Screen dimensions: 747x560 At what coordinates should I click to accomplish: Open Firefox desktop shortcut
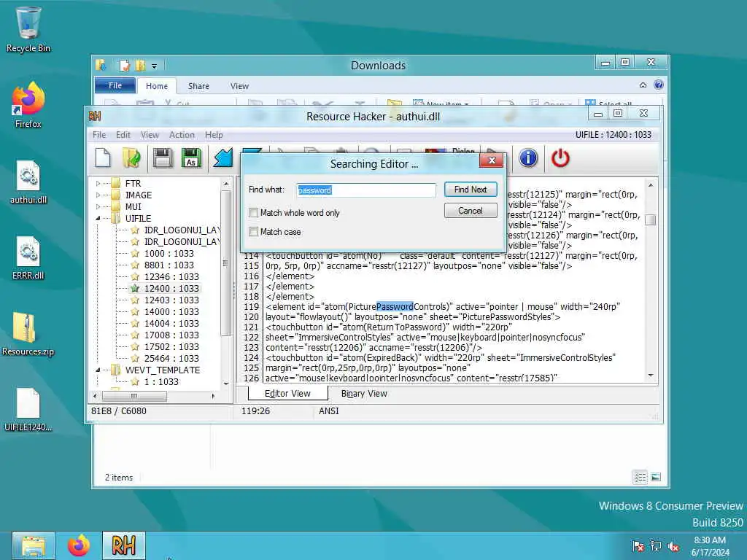28,105
